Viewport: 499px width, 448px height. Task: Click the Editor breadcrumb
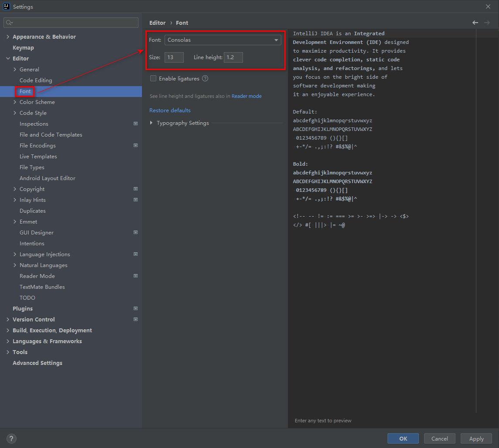pyautogui.click(x=157, y=23)
